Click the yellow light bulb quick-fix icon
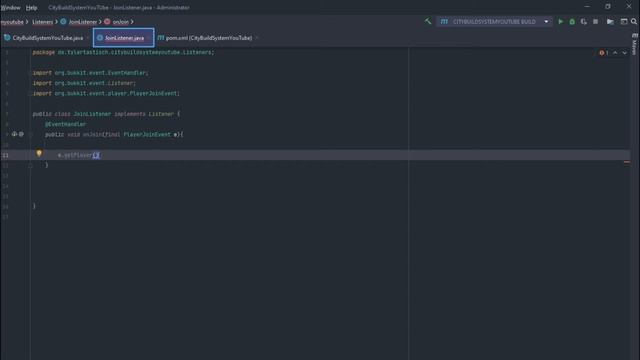 tap(39, 153)
